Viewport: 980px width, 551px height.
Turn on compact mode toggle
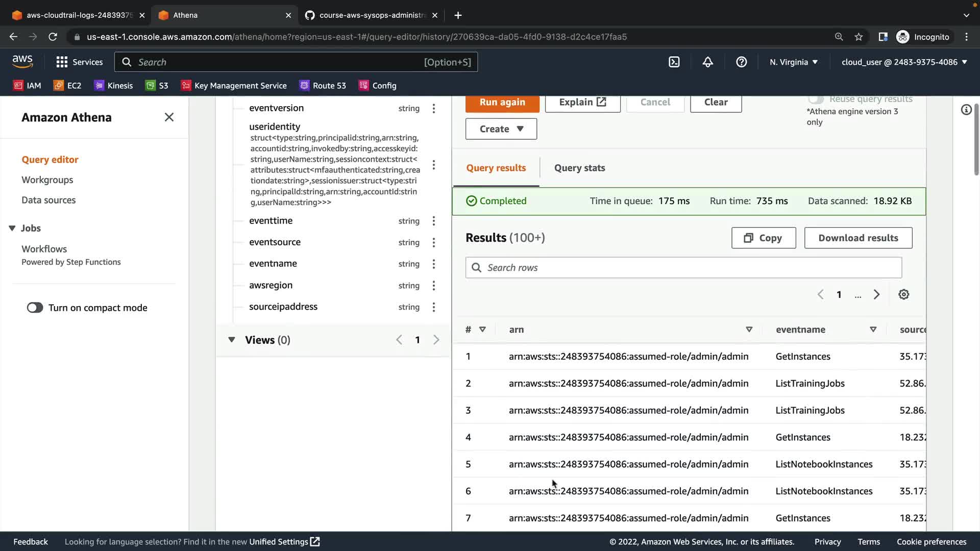point(35,308)
